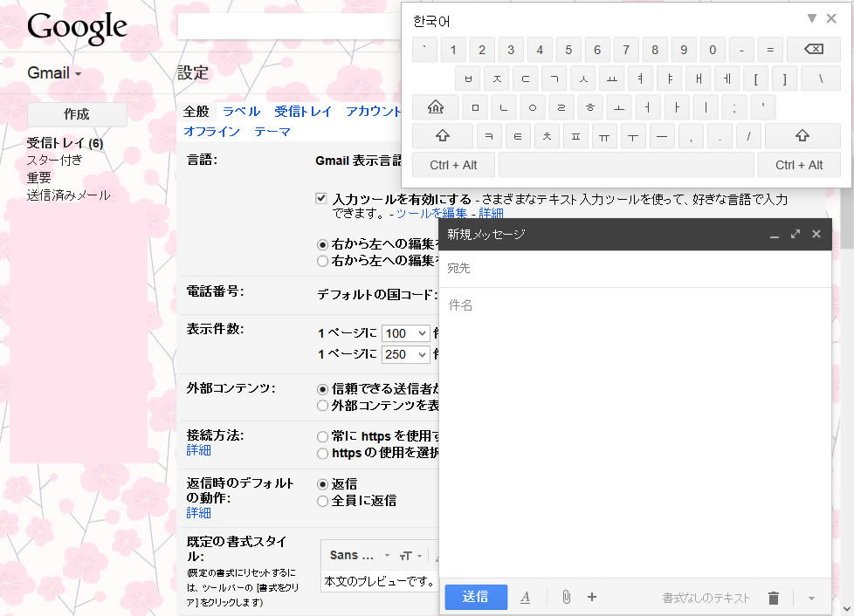Open Sans font family dropdown
This screenshot has width=854, height=616.
point(360,556)
